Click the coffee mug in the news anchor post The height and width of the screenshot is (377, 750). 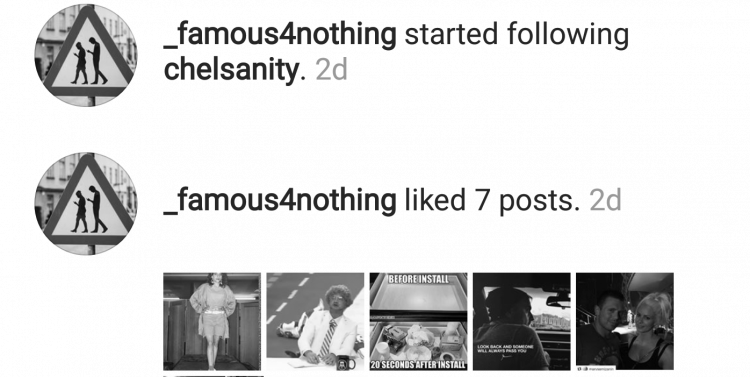click(346, 364)
